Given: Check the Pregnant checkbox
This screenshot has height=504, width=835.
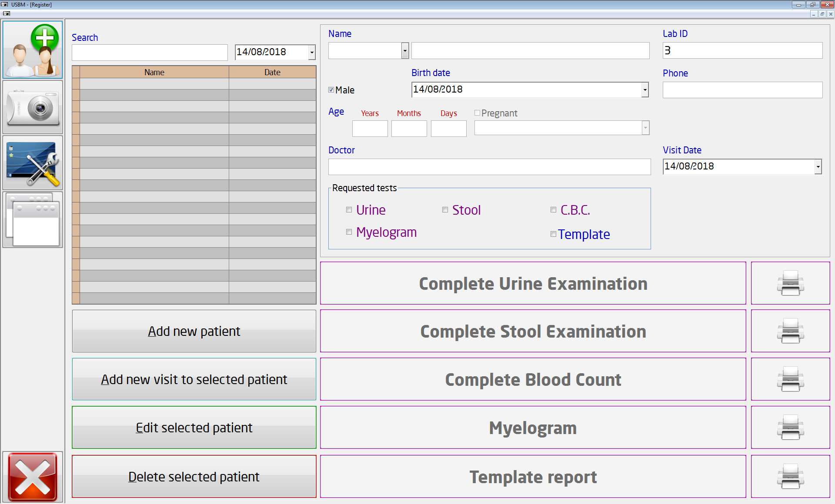Looking at the screenshot, I should coord(477,113).
